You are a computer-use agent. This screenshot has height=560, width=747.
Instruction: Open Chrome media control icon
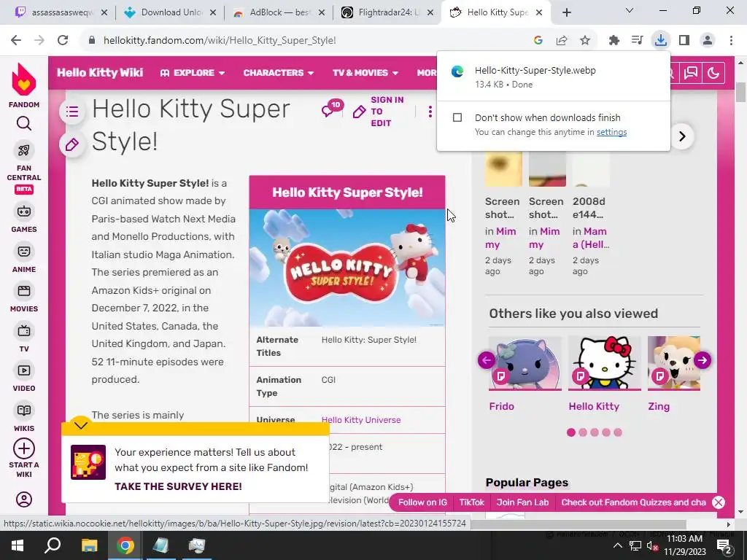(x=637, y=41)
